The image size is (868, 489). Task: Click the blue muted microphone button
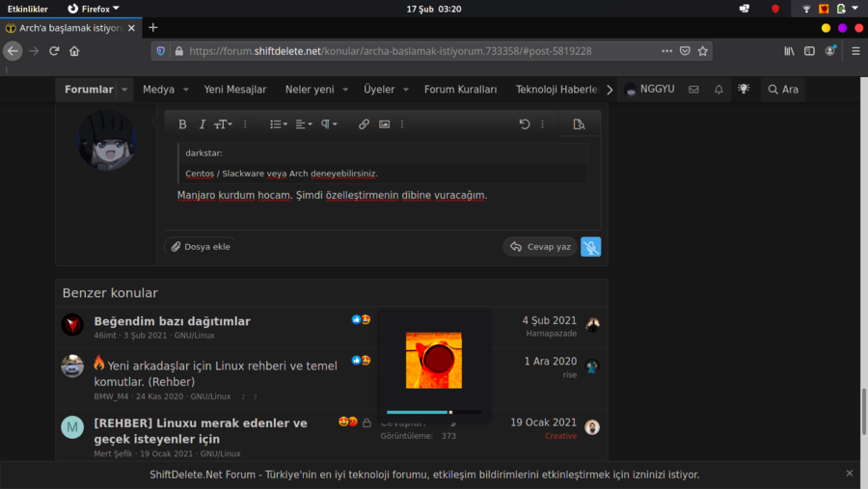[590, 247]
